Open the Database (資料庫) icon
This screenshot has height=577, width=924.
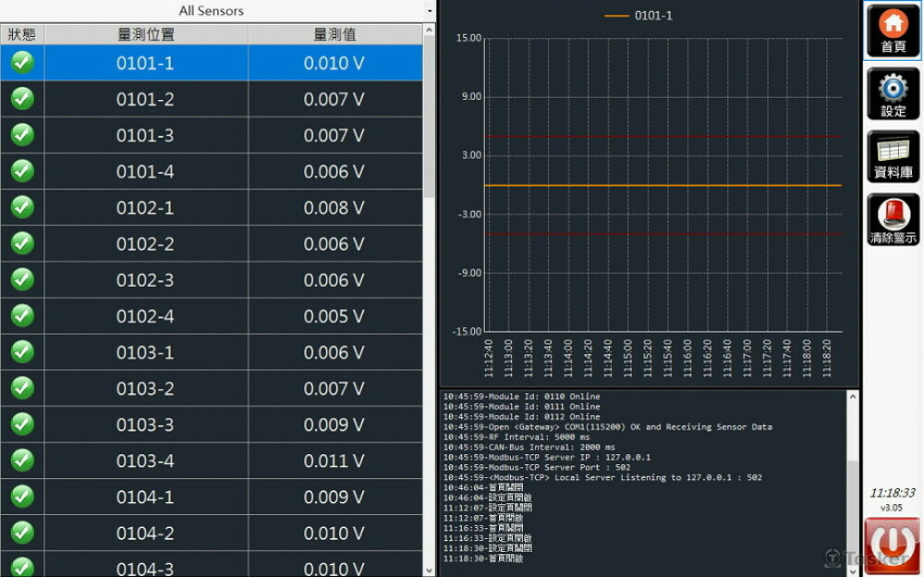[x=893, y=156]
